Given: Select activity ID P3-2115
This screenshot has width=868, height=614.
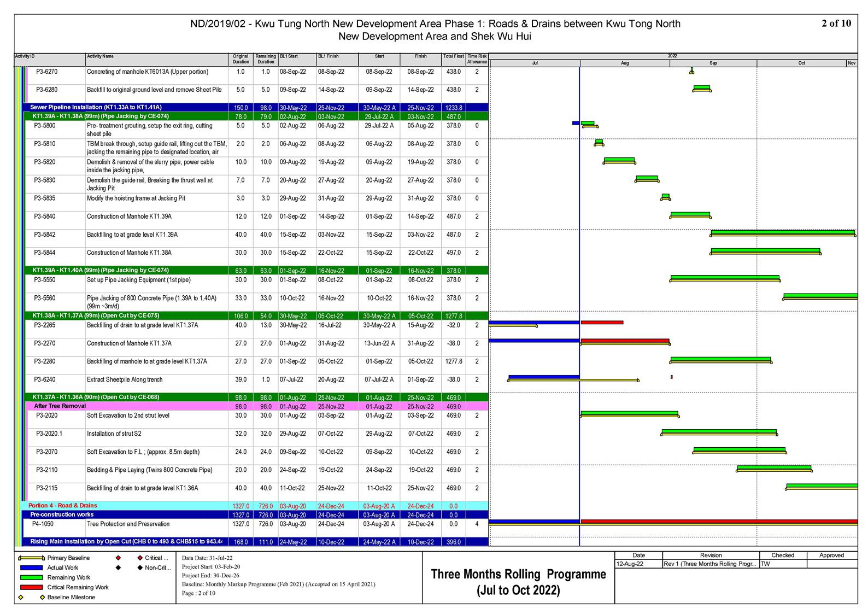Looking at the screenshot, I should 47,488.
